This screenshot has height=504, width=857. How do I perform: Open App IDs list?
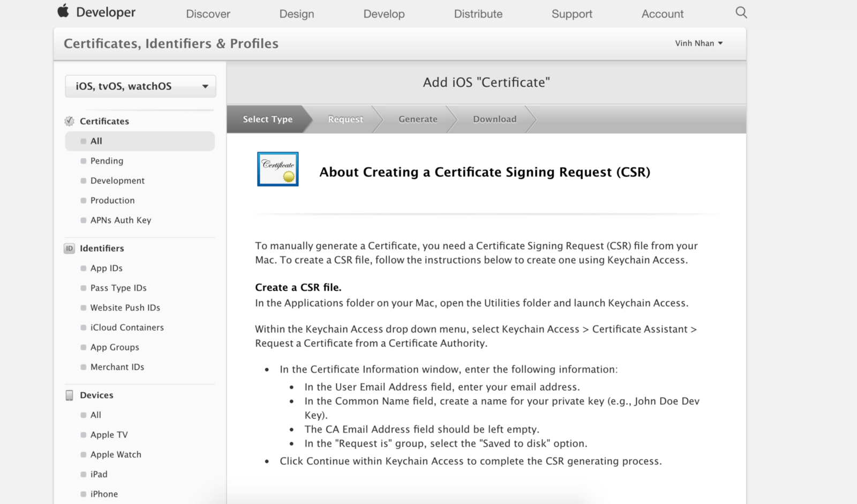pyautogui.click(x=106, y=268)
